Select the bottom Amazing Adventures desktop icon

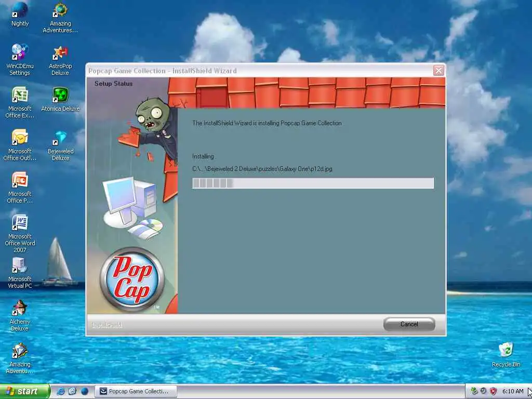click(x=20, y=358)
